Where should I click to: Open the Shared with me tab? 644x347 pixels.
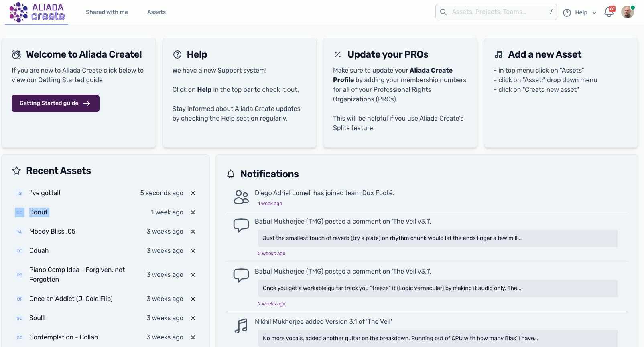[107, 12]
